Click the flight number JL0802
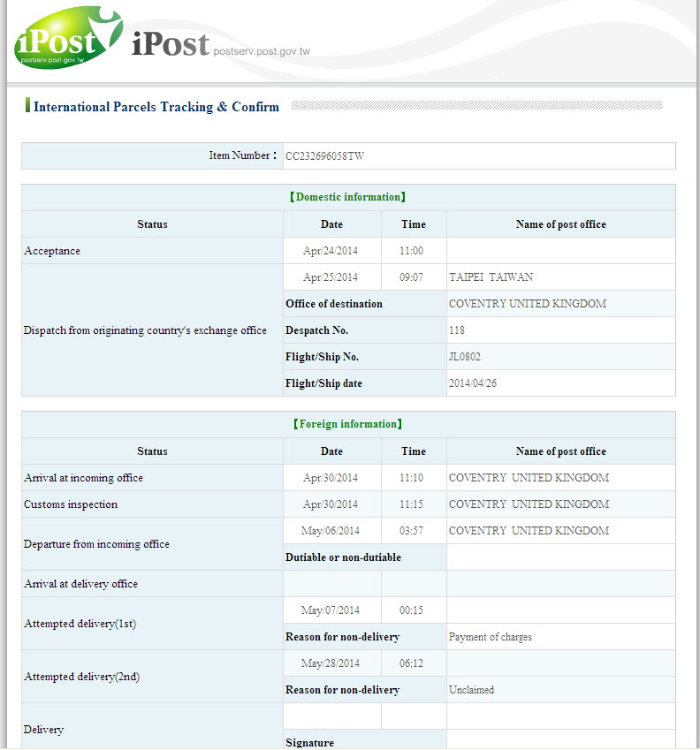The height and width of the screenshot is (750, 700). (465, 357)
